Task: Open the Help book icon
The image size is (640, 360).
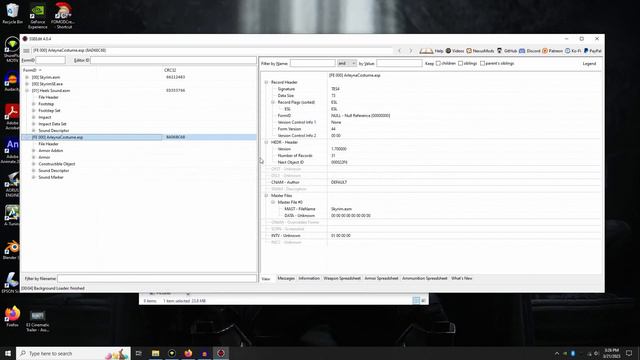Action: click(431, 51)
